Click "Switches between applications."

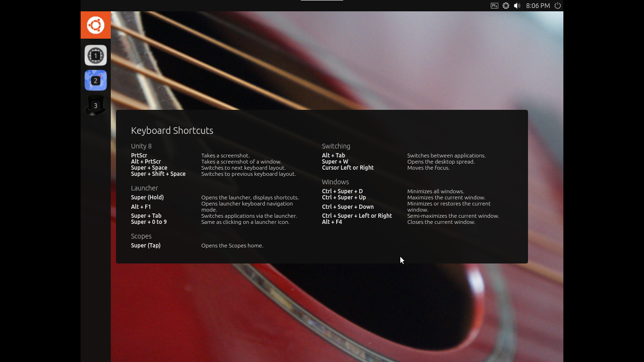pos(446,156)
